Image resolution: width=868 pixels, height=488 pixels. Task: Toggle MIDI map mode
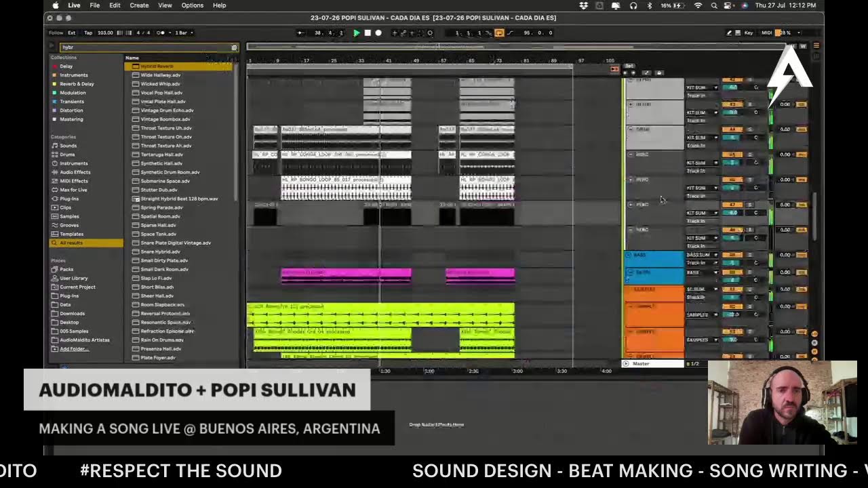(767, 33)
